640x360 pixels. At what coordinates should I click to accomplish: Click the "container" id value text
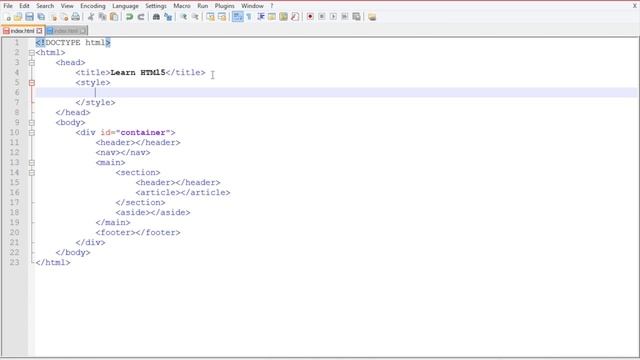143,132
